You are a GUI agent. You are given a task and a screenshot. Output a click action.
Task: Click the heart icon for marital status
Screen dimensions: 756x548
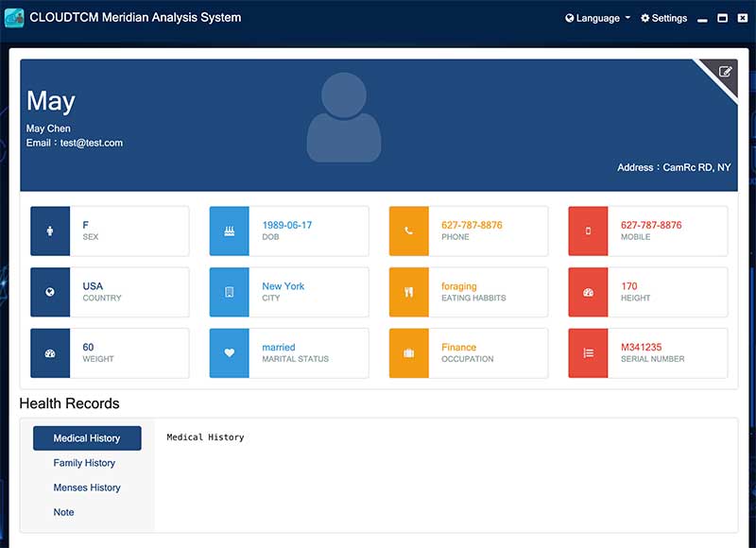(229, 353)
